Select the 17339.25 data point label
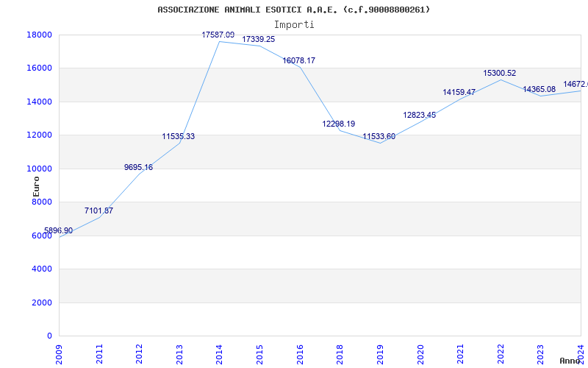 (259, 39)
